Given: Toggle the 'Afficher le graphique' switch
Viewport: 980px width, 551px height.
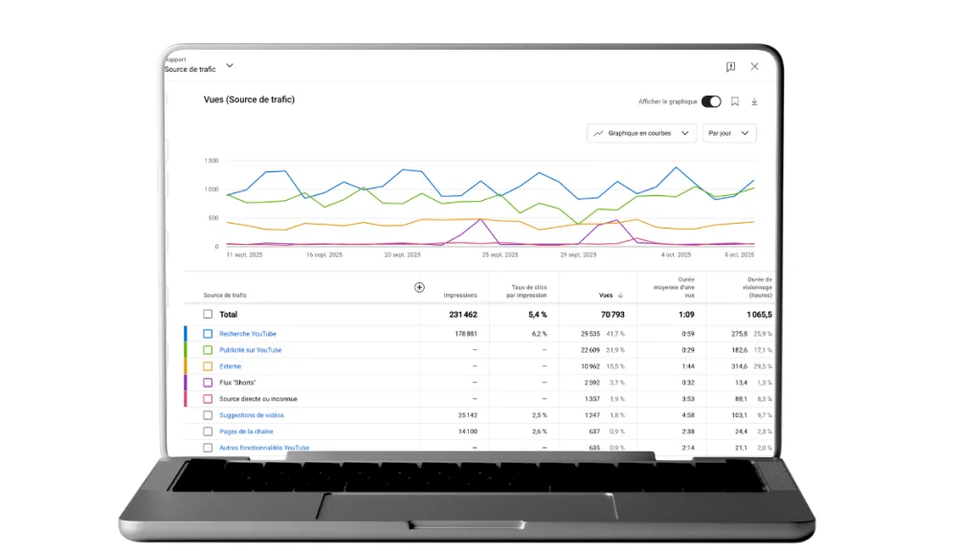Looking at the screenshot, I should [711, 101].
